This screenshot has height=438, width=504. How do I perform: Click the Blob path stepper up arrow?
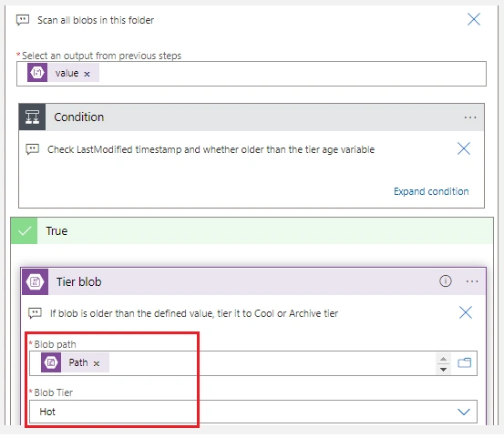(443, 359)
